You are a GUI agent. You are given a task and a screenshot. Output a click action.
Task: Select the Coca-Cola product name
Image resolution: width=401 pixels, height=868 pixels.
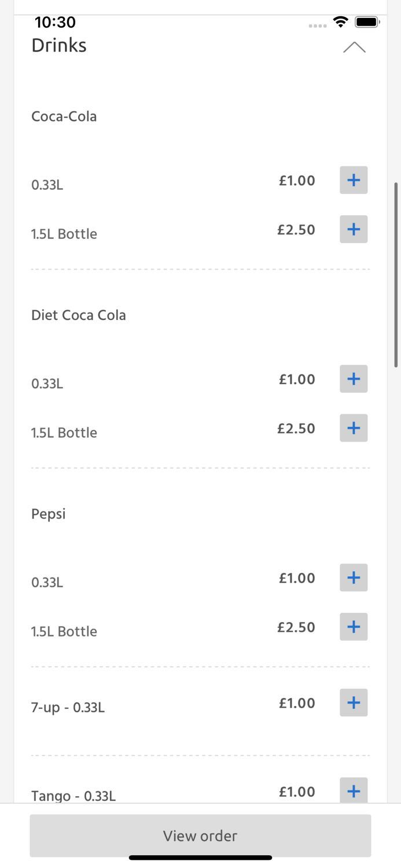pyautogui.click(x=64, y=116)
